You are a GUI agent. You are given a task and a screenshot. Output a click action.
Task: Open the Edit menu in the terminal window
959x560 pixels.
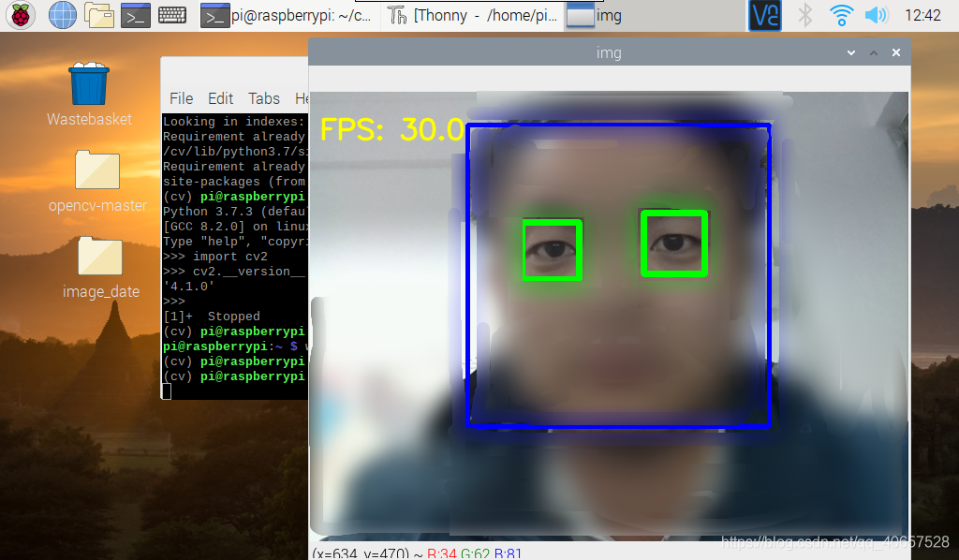pos(220,98)
